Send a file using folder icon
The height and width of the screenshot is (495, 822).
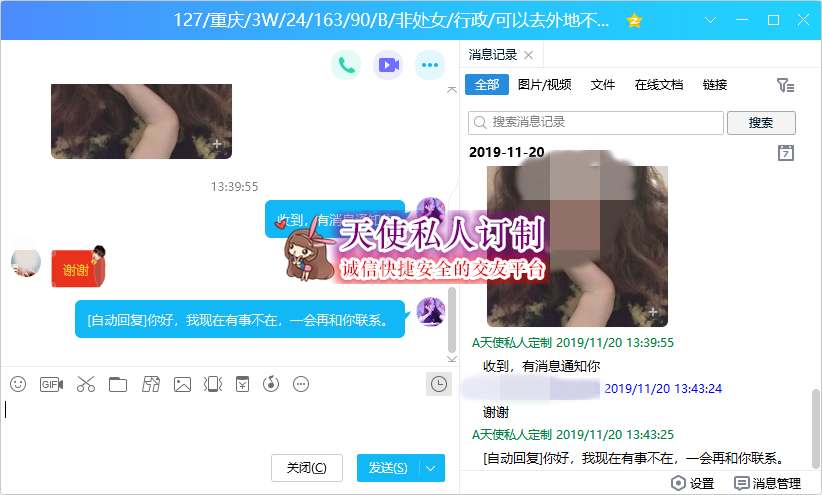coord(118,384)
